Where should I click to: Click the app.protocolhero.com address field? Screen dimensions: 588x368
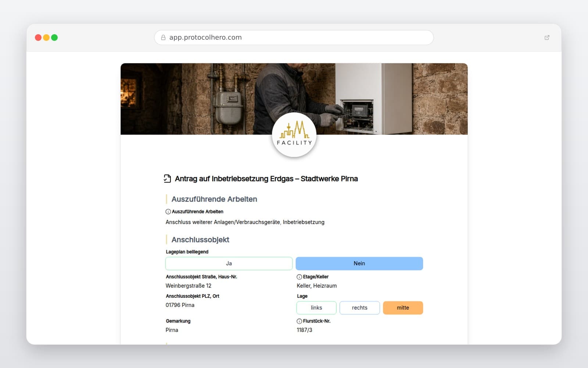coord(294,38)
